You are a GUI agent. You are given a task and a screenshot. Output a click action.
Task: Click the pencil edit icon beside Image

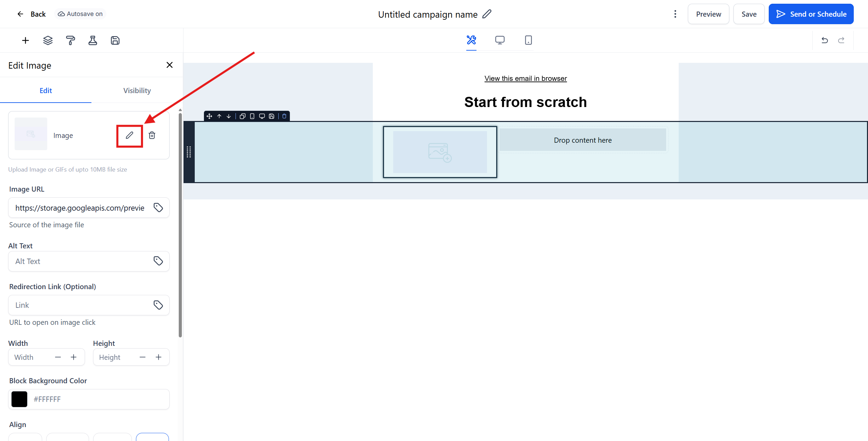129,135
